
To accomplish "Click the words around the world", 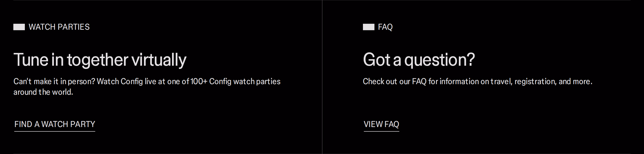I will pos(43,92).
